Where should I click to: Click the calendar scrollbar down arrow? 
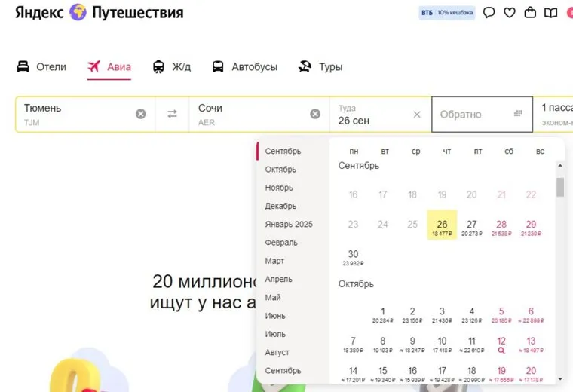click(560, 378)
